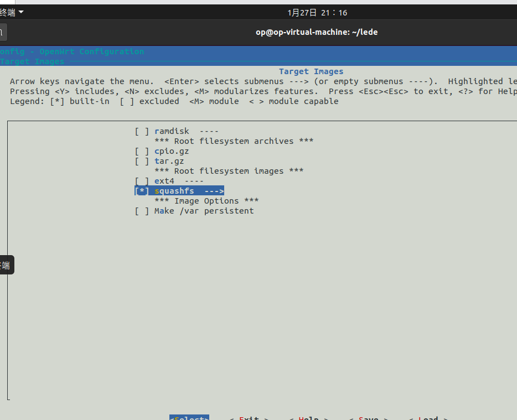Select the ext4 entry label
517x420 pixels.
[164, 181]
